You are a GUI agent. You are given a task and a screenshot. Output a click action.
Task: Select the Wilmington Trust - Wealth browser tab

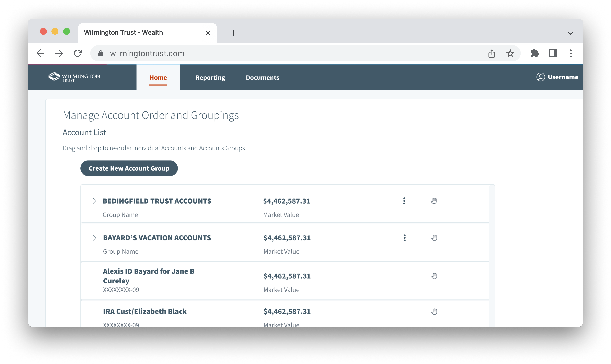pos(147,33)
